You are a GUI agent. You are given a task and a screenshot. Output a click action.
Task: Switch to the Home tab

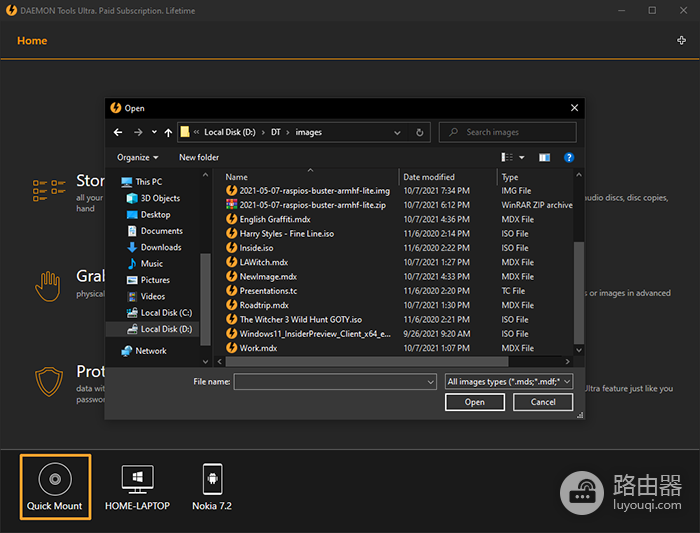32,41
